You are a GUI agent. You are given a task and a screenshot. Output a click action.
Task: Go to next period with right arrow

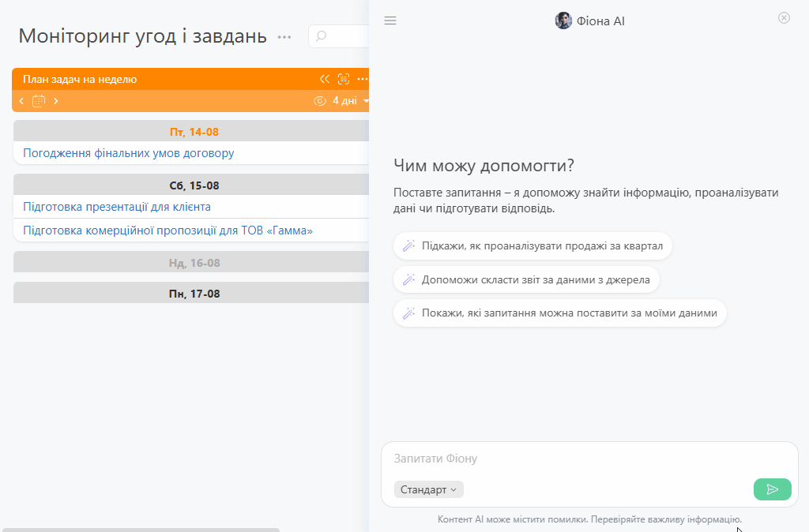[56, 101]
